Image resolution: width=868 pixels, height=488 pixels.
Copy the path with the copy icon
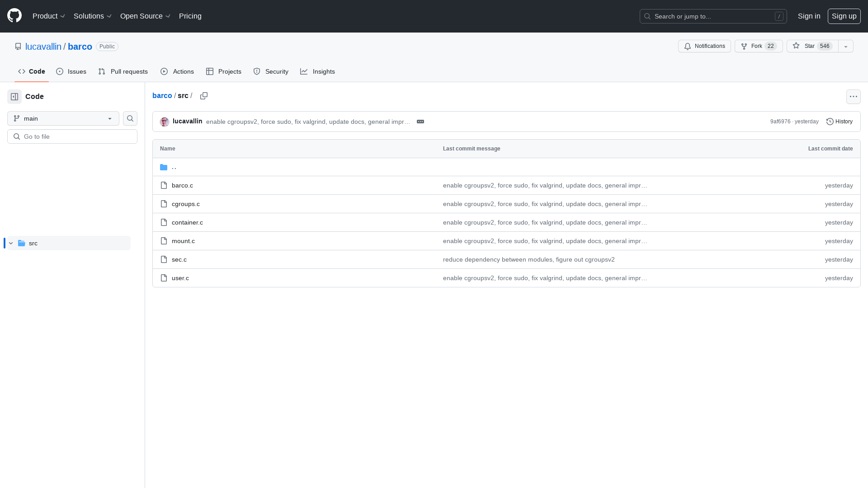(x=204, y=96)
